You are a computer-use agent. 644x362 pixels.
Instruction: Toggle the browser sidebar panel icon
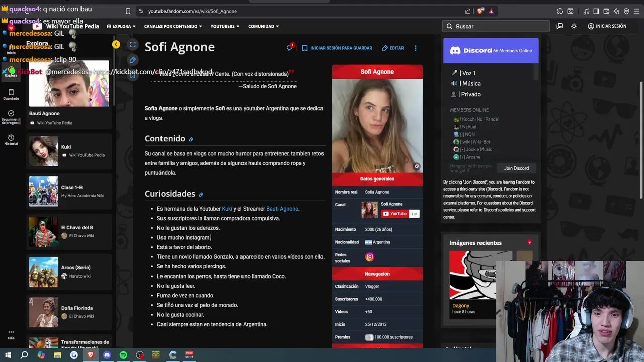[596, 11]
